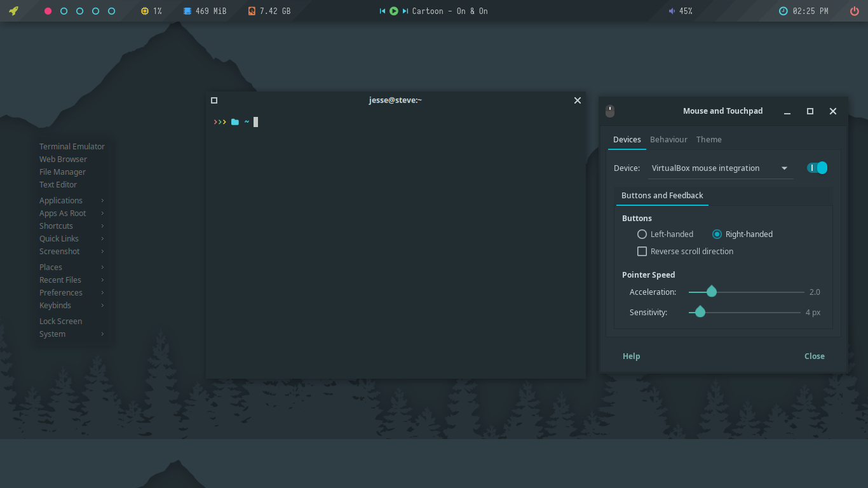Expand the Quick Links submenu
The height and width of the screenshot is (488, 868).
72,239
